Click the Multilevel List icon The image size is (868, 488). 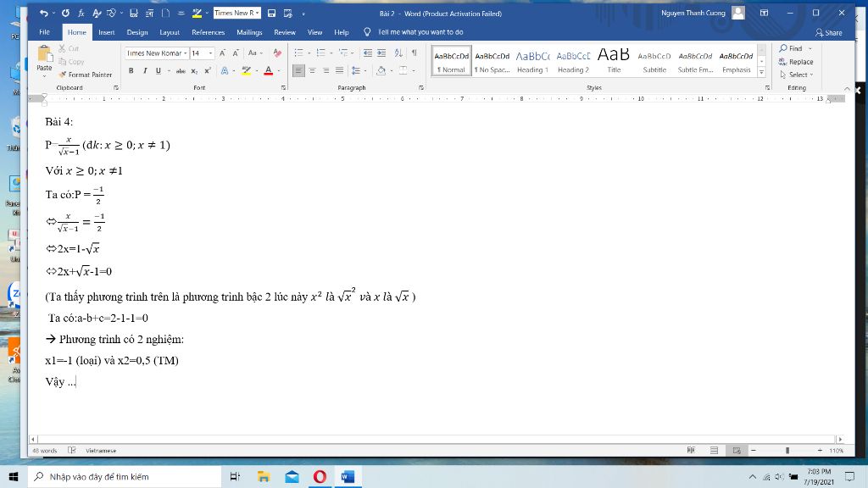point(343,53)
